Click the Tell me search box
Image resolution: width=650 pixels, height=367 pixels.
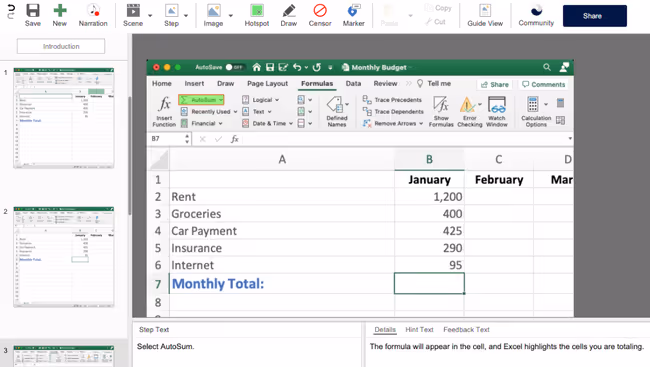(x=434, y=83)
